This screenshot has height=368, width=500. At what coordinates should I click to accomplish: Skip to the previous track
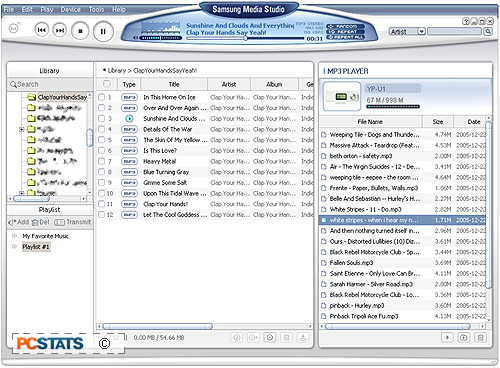coord(42,30)
